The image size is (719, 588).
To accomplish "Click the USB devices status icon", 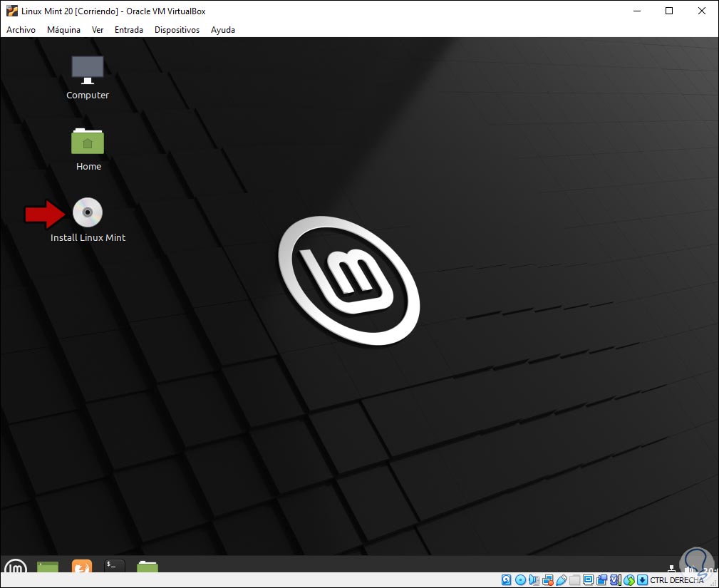I will pyautogui.click(x=562, y=580).
